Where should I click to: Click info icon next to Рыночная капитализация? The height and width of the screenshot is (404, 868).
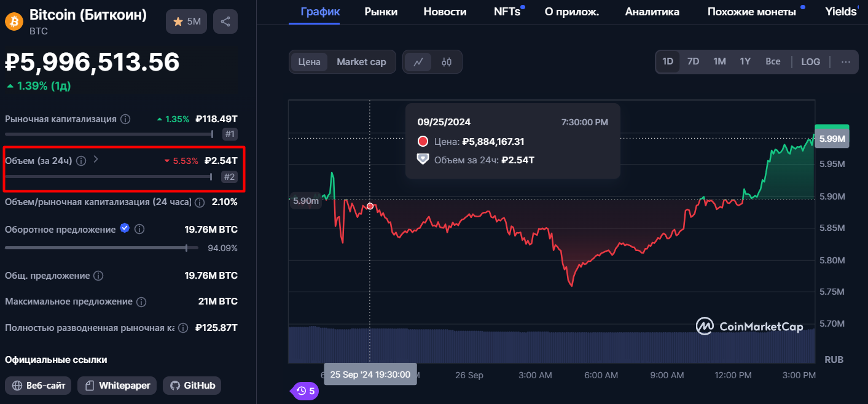pos(125,119)
